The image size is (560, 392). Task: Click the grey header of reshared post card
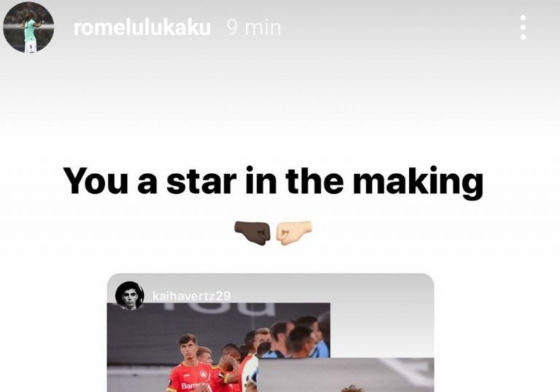271,288
